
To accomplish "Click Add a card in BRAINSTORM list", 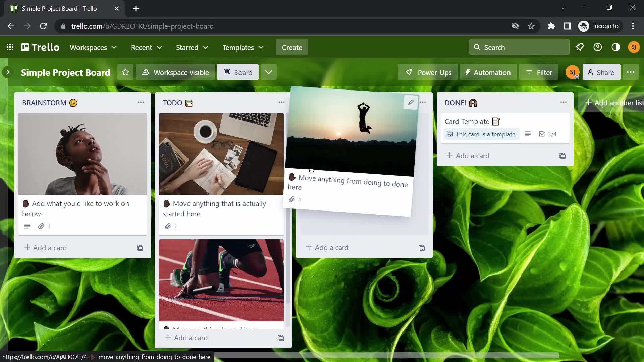I will pos(46,247).
